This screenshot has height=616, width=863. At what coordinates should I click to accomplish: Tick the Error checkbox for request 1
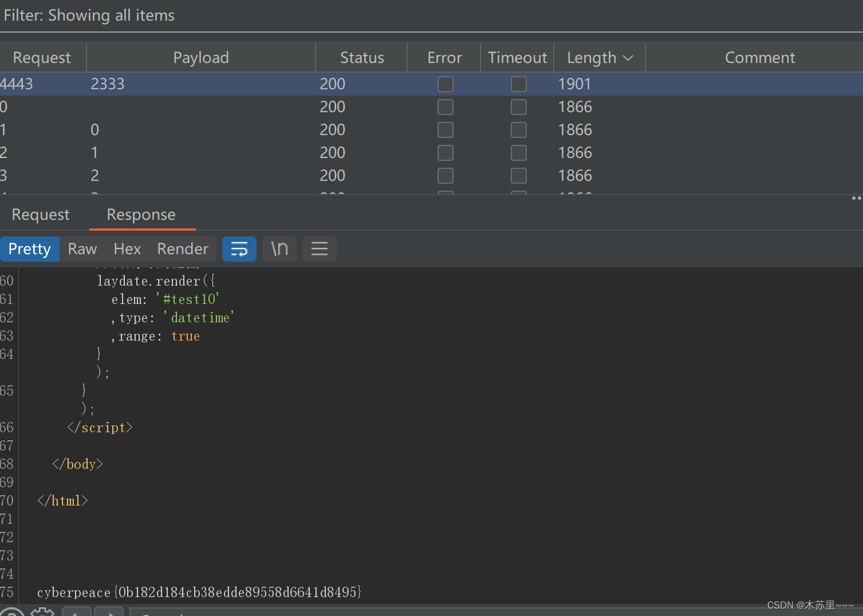click(x=445, y=130)
